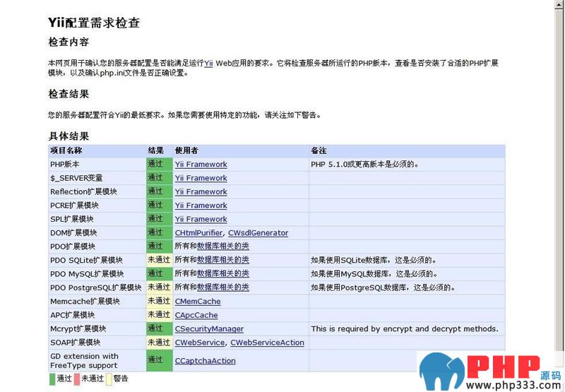This screenshot has height=392, width=565.
Task: Click the 未通过 result for SOAP扩展模块
Action: pos(160,343)
